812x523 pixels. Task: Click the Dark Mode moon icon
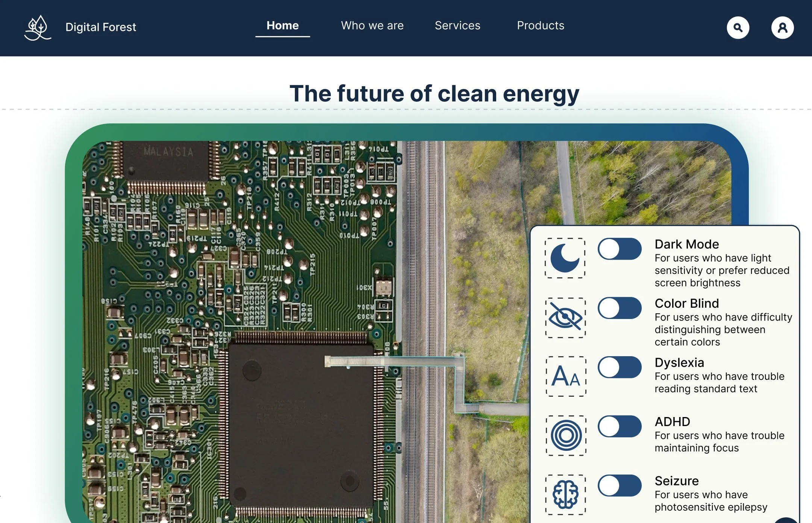point(565,258)
